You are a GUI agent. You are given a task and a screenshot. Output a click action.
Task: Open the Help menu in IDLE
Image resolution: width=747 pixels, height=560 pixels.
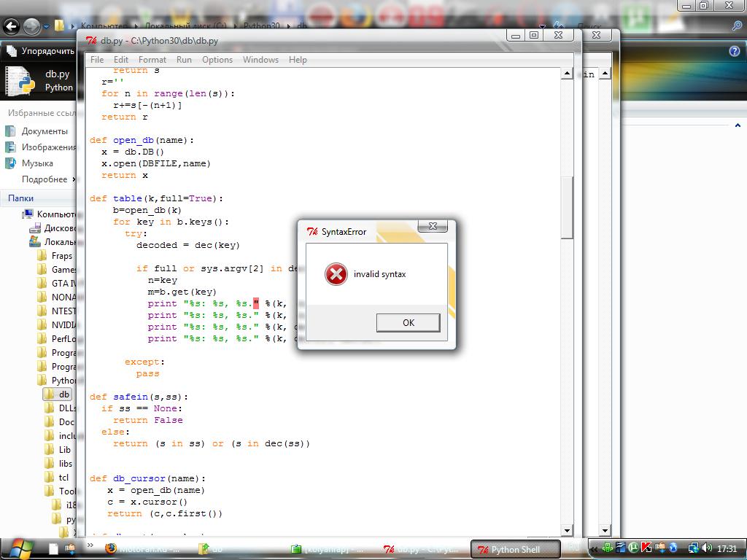coord(298,60)
